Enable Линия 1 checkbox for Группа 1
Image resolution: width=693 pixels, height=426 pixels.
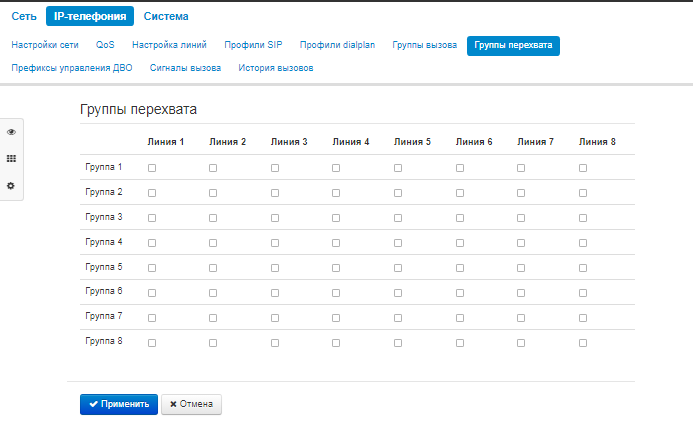click(x=152, y=168)
